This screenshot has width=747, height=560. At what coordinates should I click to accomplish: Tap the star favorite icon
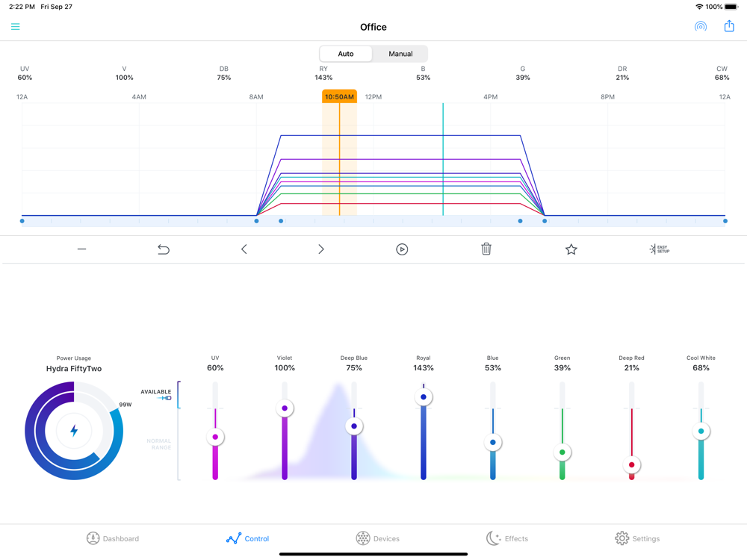(x=571, y=249)
